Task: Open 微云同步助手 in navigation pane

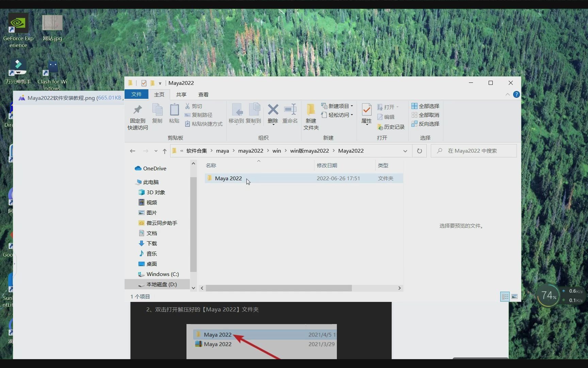Action: pos(158,223)
